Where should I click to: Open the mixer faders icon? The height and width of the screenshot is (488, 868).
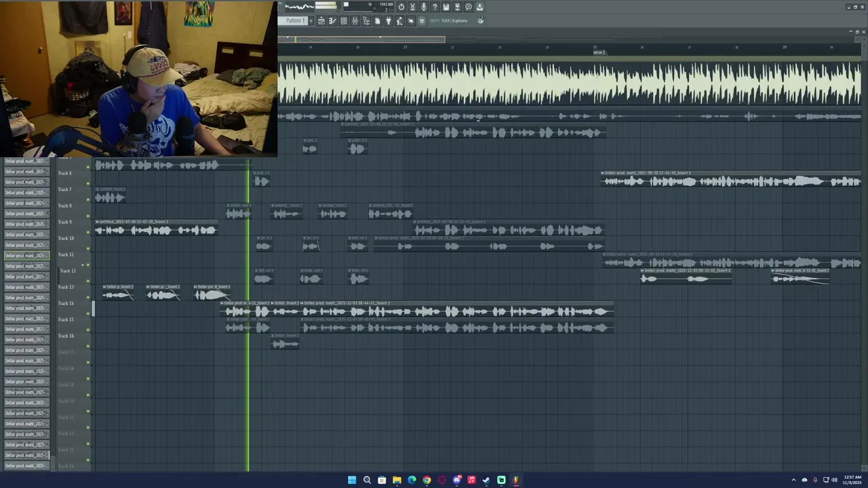pos(355,21)
